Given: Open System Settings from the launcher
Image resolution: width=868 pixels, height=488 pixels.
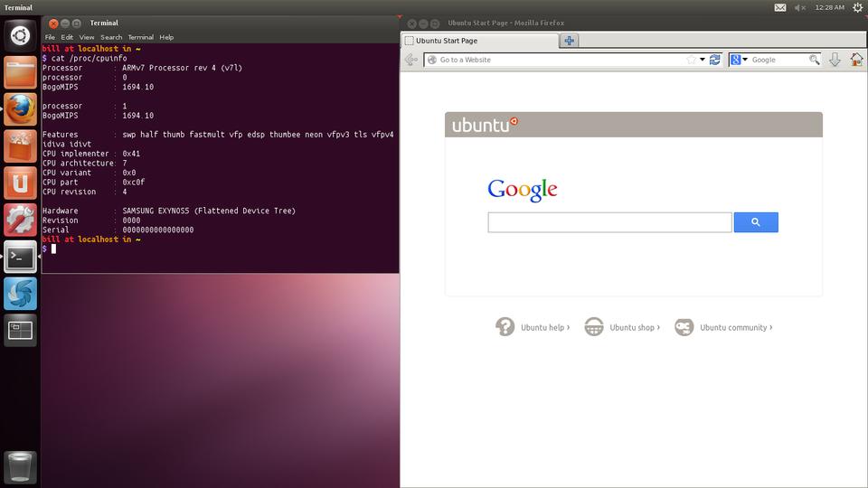Looking at the screenshot, I should pyautogui.click(x=20, y=221).
